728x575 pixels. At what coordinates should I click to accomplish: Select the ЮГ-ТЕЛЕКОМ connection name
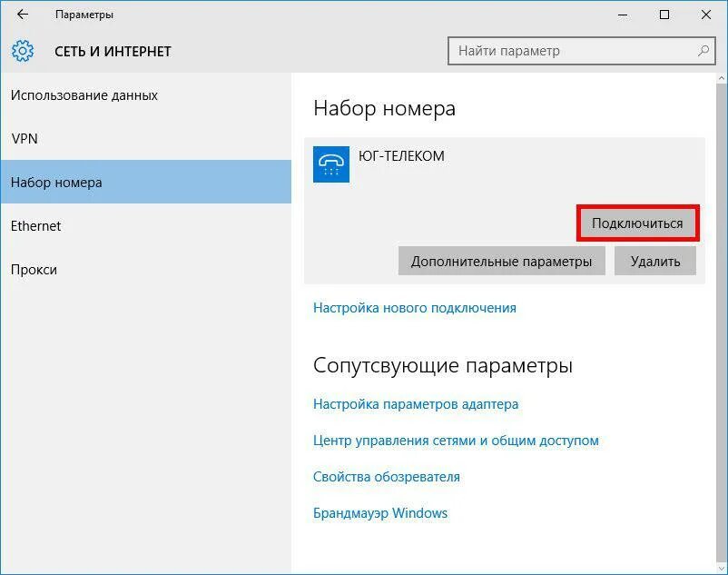401,156
